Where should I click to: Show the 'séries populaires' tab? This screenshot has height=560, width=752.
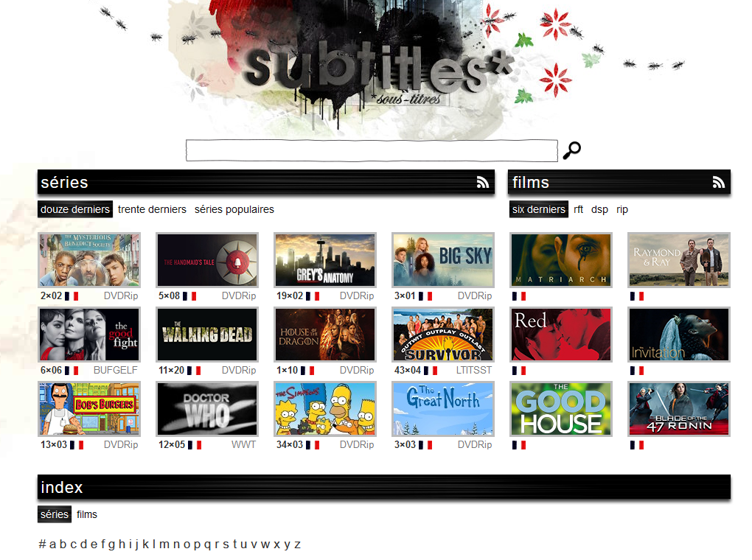[234, 209]
